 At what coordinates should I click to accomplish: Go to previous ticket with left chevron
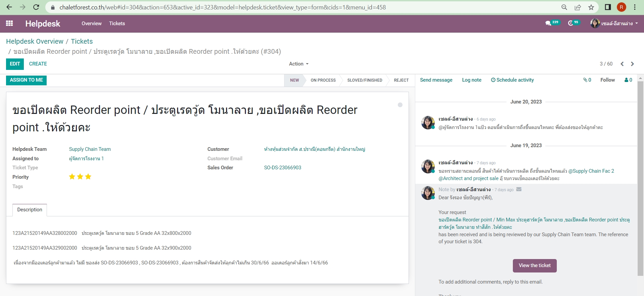622,64
